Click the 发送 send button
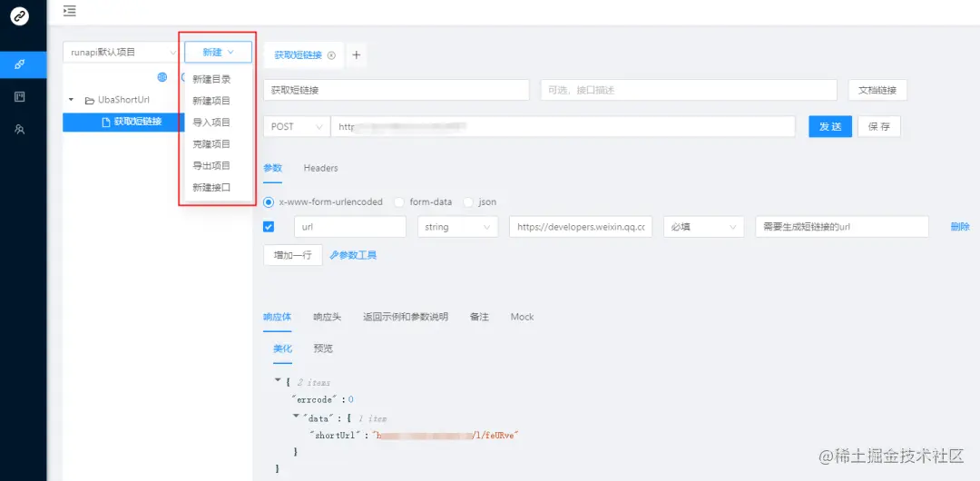 tap(830, 126)
